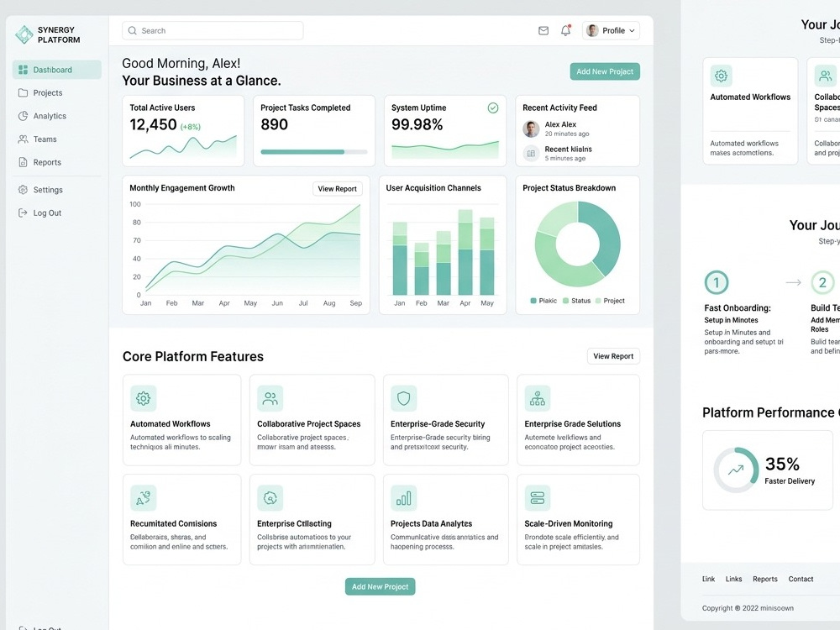The image size is (840, 630).
Task: Select Dashboard in the sidebar
Action: tap(57, 70)
